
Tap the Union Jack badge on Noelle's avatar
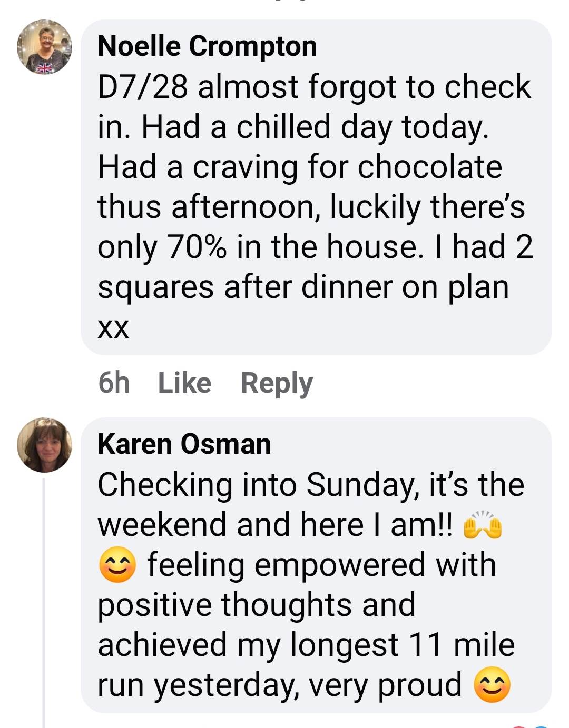(x=45, y=68)
